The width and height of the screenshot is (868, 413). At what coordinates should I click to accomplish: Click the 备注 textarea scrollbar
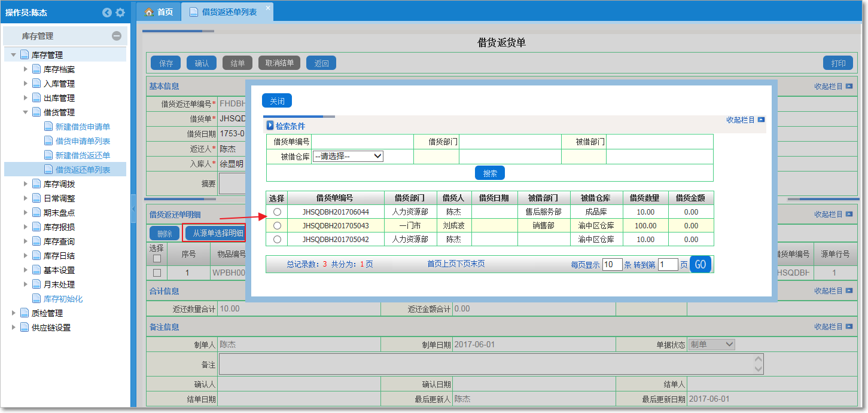[759, 364]
